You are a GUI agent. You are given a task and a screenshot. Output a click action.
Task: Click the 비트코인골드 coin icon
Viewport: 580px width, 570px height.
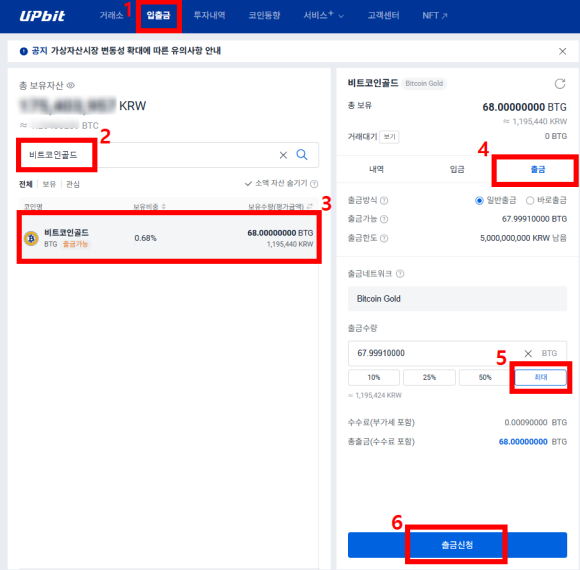[x=31, y=239]
